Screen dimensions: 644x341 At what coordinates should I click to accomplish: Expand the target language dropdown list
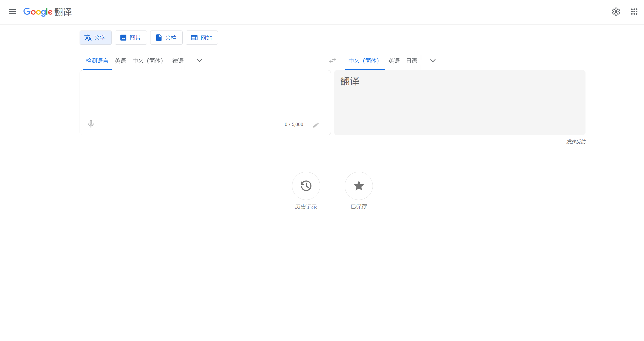pyautogui.click(x=432, y=61)
